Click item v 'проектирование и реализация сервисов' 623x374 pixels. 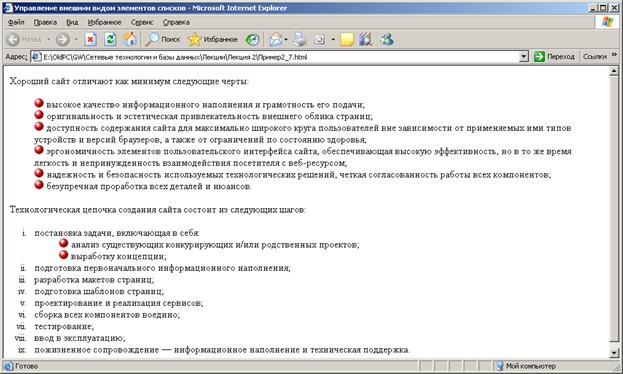(118, 303)
